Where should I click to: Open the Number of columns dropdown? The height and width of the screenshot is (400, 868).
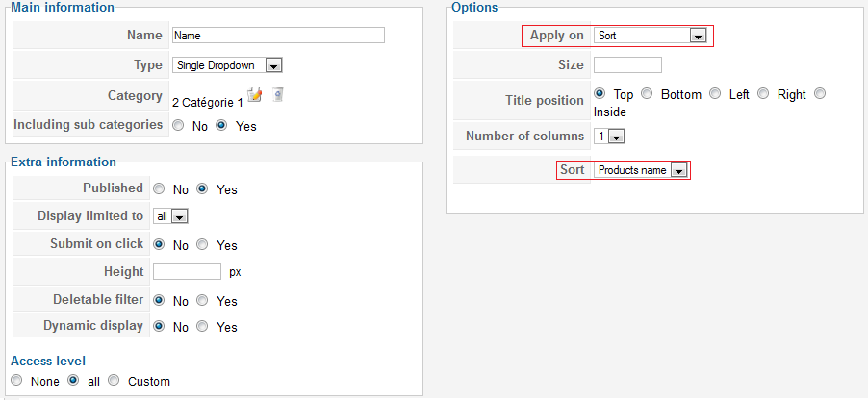(x=609, y=137)
